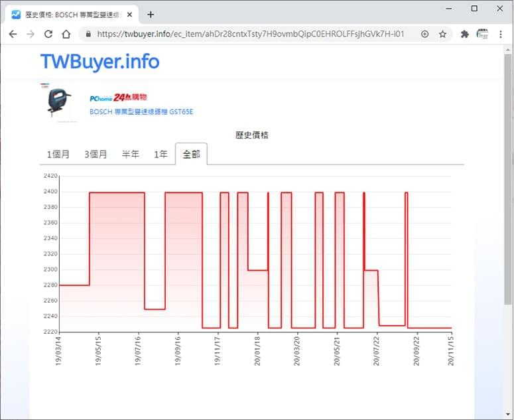
Task: Switch to the 3個月 price tab
Action: coord(96,154)
